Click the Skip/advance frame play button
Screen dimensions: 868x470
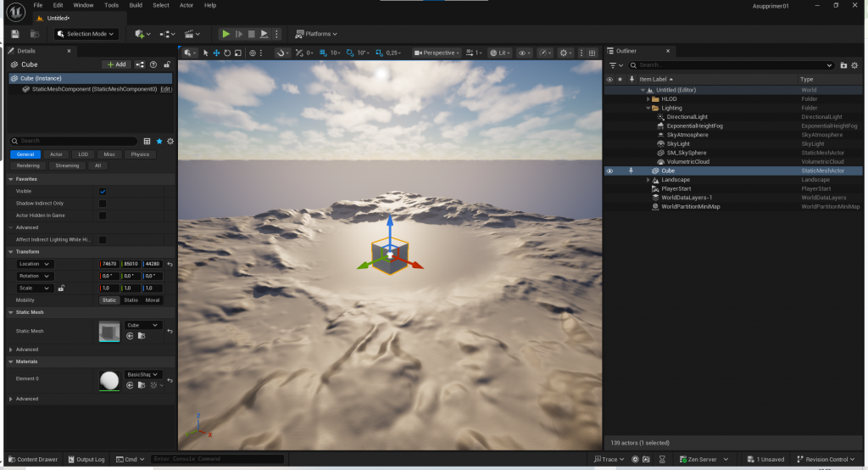tap(238, 34)
